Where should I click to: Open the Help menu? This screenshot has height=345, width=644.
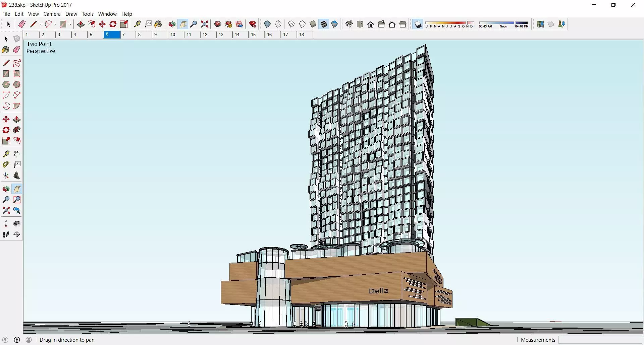127,14
